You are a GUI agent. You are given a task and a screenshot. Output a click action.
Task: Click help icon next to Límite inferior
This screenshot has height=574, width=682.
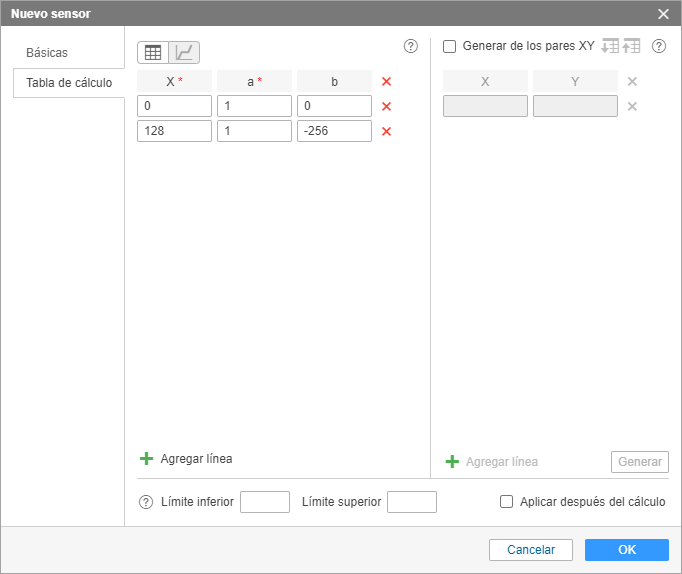[x=146, y=502]
